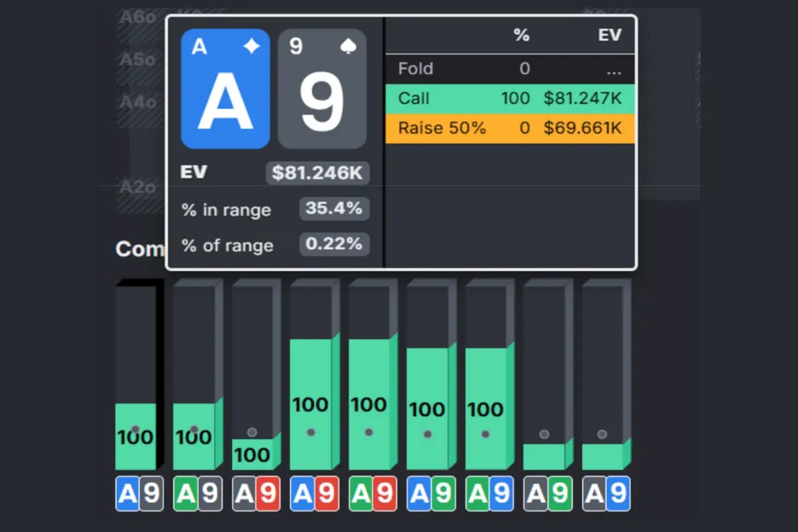Select the blue Ace, gray 9 combo icon
Screen dimensions: 798x532
pyautogui.click(x=139, y=494)
